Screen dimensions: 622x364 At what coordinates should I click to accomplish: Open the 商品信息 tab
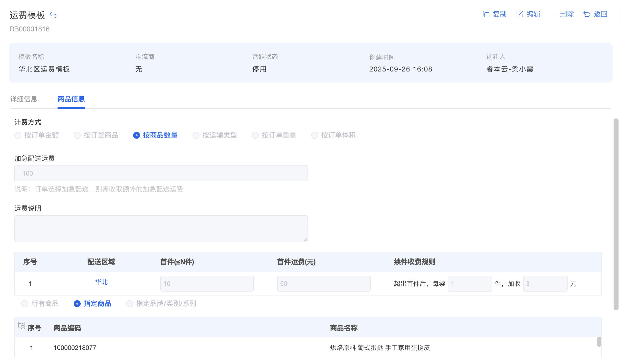click(x=71, y=99)
